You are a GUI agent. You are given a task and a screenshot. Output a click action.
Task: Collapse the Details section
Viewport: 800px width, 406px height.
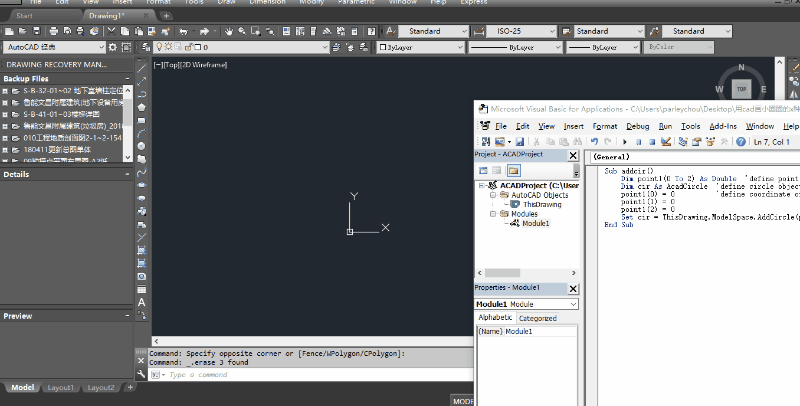coord(128,174)
